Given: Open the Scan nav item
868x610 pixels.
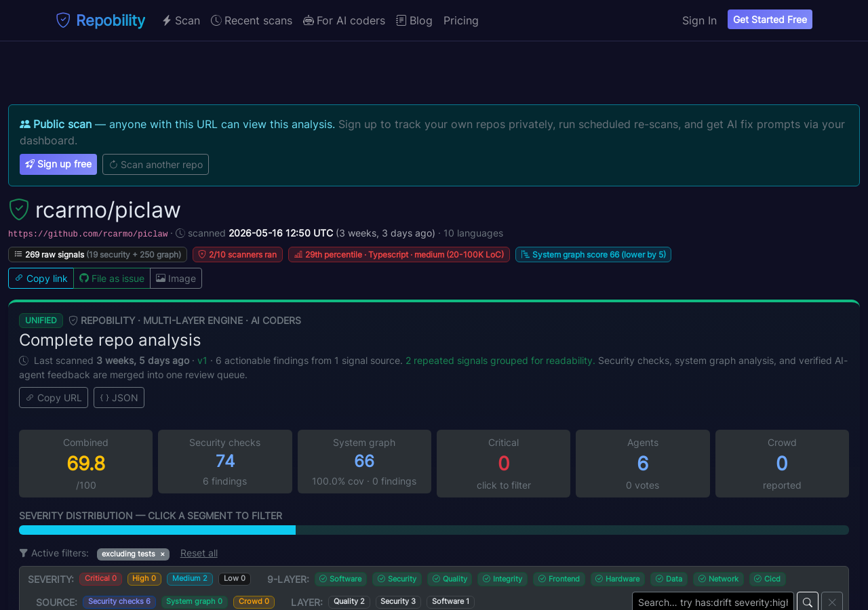Looking at the screenshot, I should [181, 20].
